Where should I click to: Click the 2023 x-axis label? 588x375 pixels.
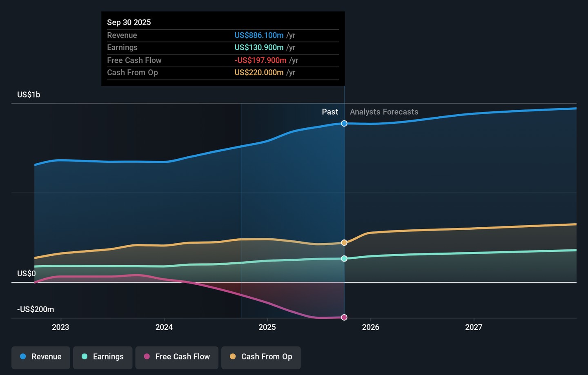point(60,327)
